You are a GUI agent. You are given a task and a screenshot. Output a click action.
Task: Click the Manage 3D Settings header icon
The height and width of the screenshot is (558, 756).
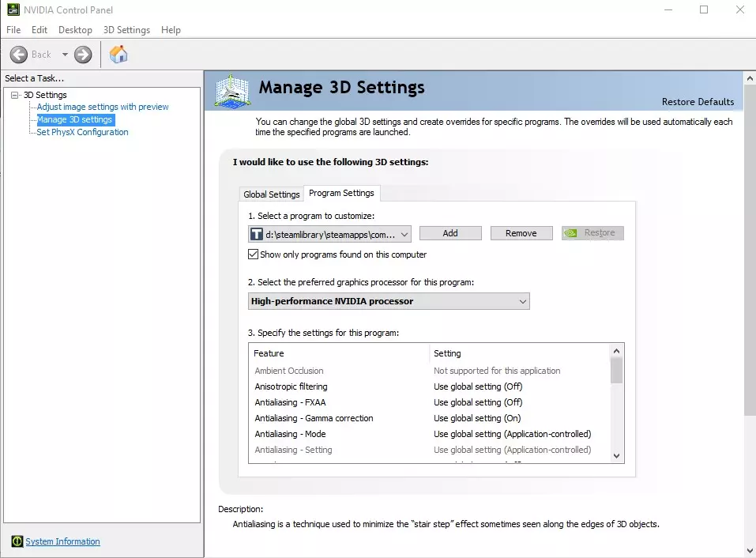232,91
